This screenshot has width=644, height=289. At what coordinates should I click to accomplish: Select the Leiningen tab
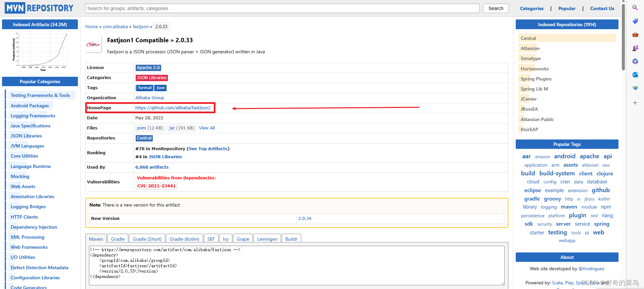[x=267, y=238]
